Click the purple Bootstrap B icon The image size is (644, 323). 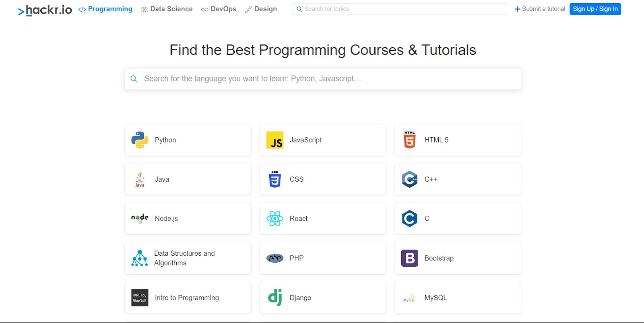[x=409, y=258]
